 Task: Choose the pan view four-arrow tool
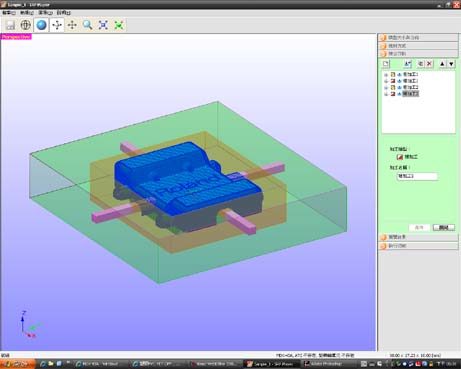(x=72, y=25)
